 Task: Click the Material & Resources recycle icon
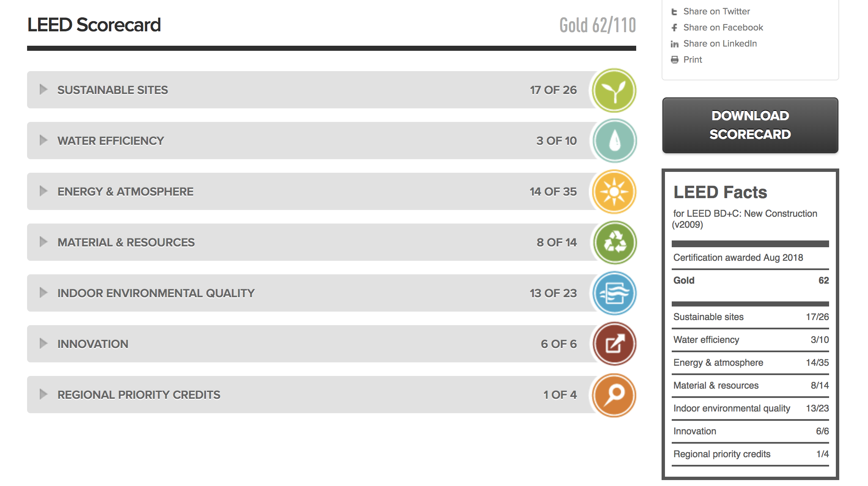(614, 243)
